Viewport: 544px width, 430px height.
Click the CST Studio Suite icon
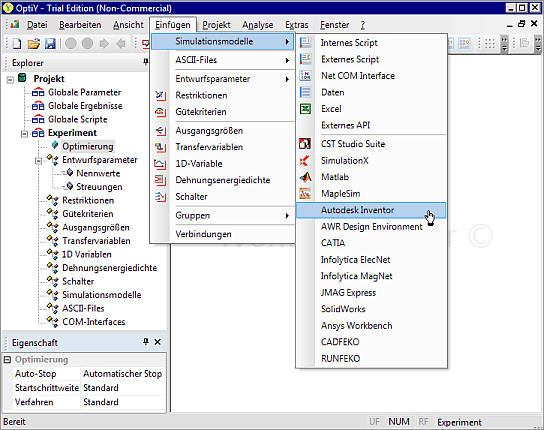(x=305, y=144)
